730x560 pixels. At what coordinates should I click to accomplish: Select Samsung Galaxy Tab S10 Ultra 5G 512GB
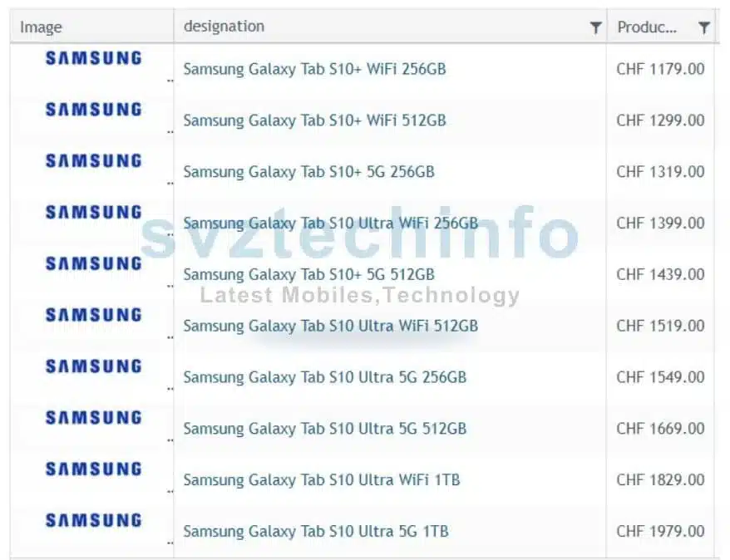(325, 429)
